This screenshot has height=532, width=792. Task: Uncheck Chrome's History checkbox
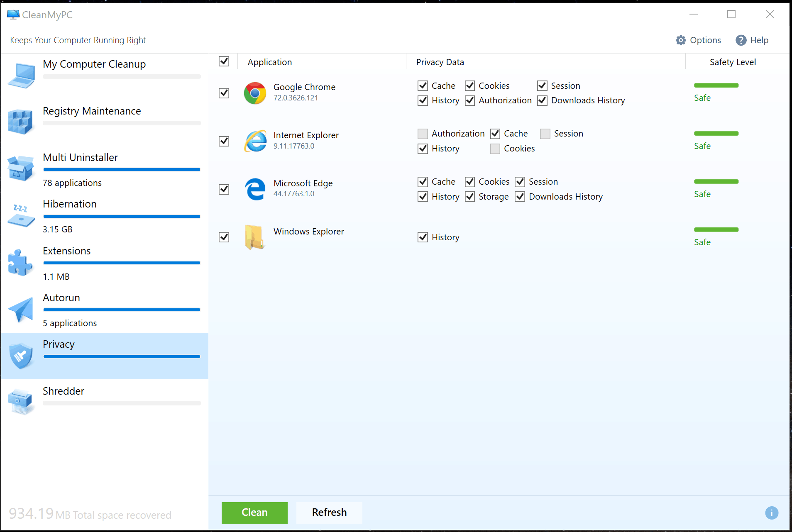[423, 100]
